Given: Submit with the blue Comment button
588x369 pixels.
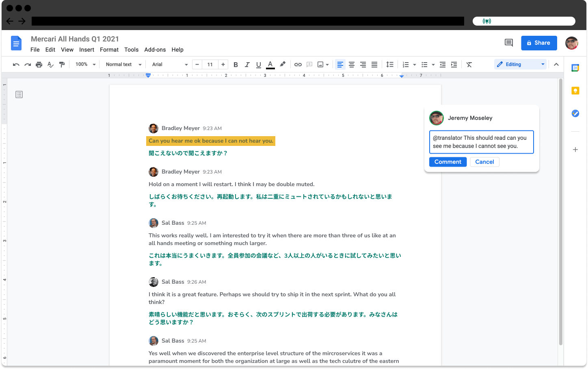Looking at the screenshot, I should (x=448, y=162).
